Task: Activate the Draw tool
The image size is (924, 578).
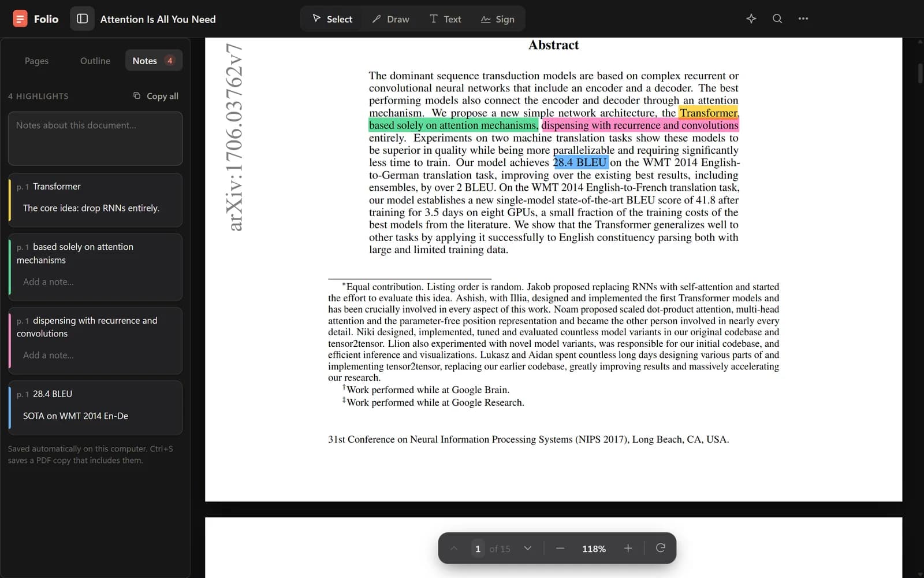Action: click(x=390, y=19)
